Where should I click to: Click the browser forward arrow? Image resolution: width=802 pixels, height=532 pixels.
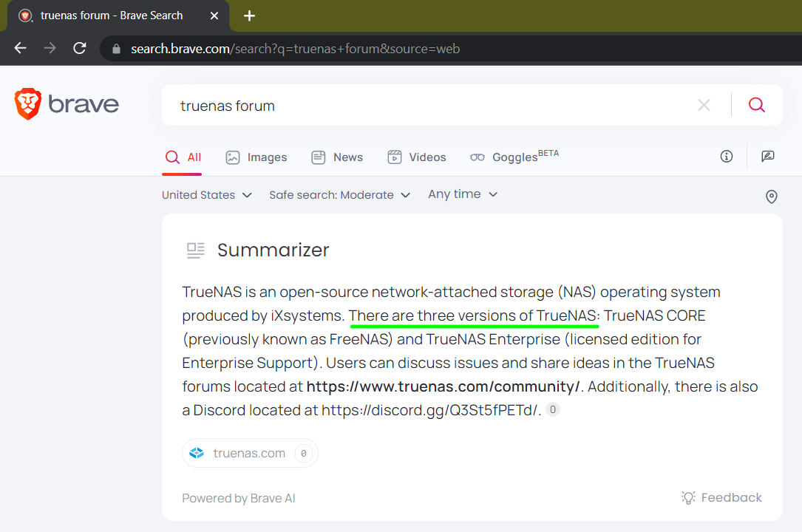coord(50,48)
